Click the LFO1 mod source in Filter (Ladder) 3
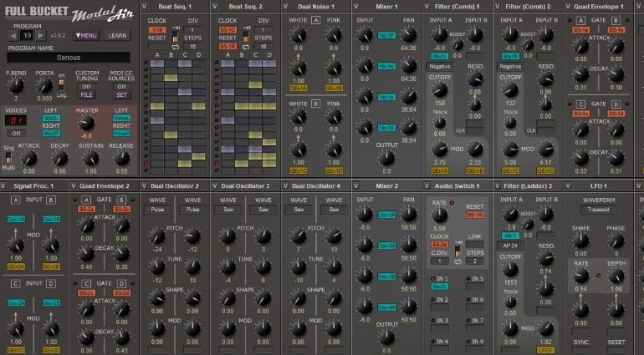The height and width of the screenshot is (355, 644). [546, 351]
